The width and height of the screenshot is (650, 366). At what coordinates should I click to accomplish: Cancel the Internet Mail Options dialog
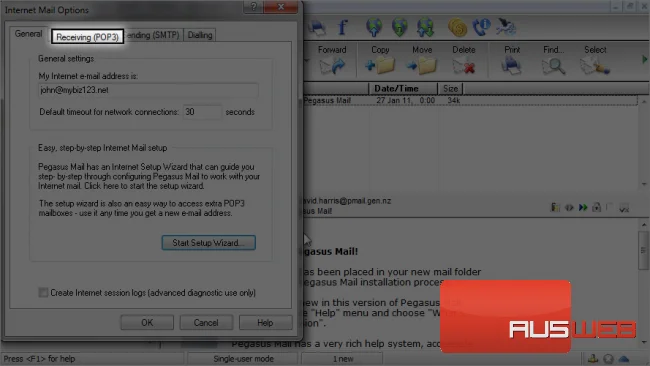pyautogui.click(x=206, y=322)
